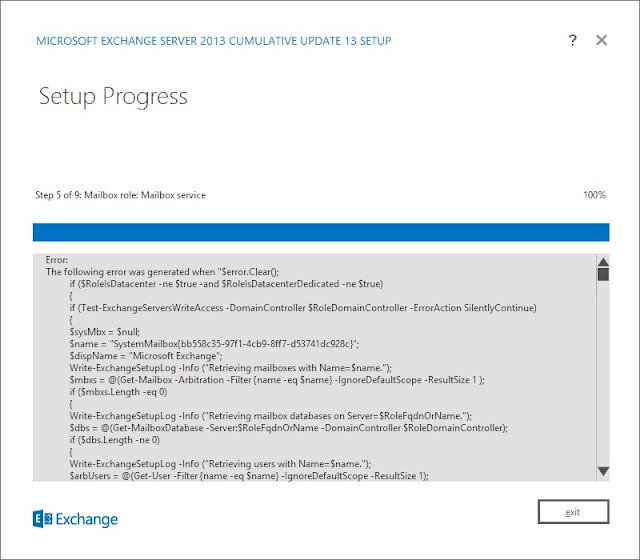
Task: Click the blue setup progress bar
Action: coord(321,232)
